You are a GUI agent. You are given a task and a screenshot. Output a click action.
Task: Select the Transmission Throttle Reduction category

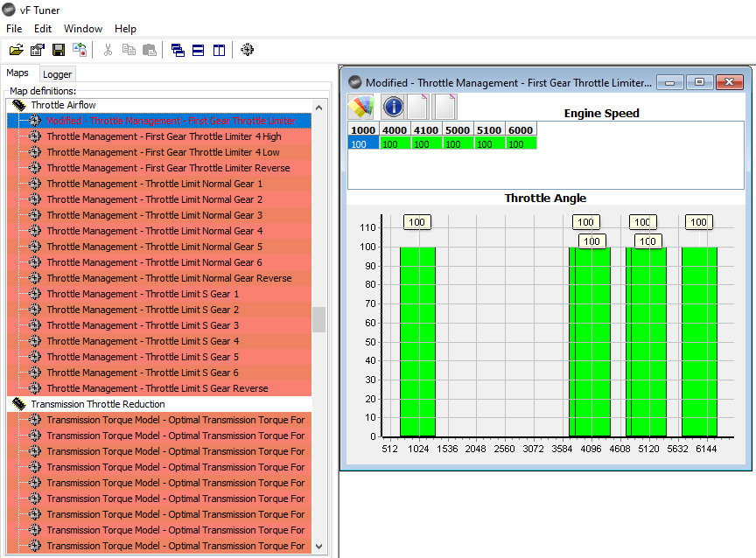click(98, 404)
